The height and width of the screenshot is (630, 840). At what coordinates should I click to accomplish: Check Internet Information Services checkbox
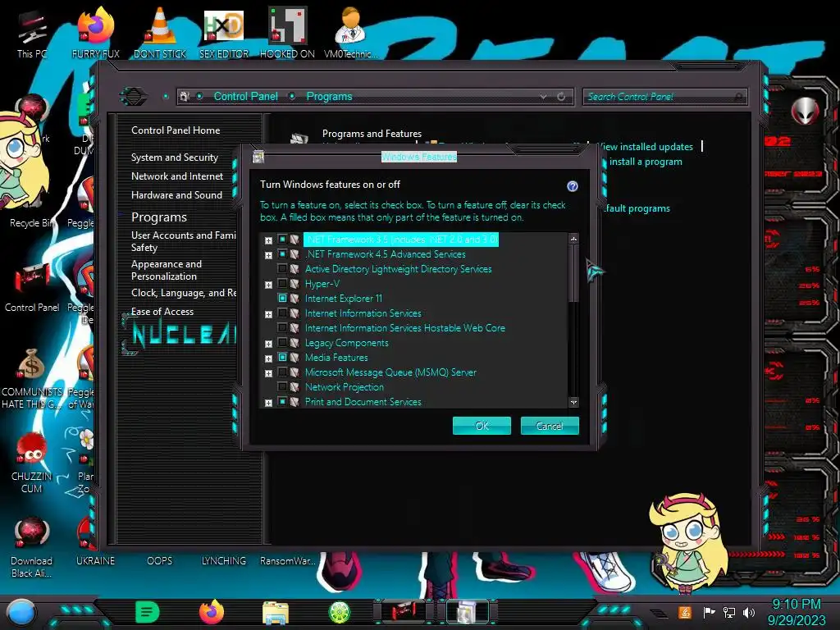point(282,313)
